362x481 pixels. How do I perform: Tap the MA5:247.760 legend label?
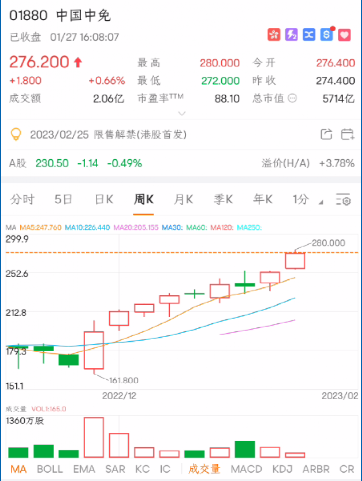pyautogui.click(x=40, y=227)
